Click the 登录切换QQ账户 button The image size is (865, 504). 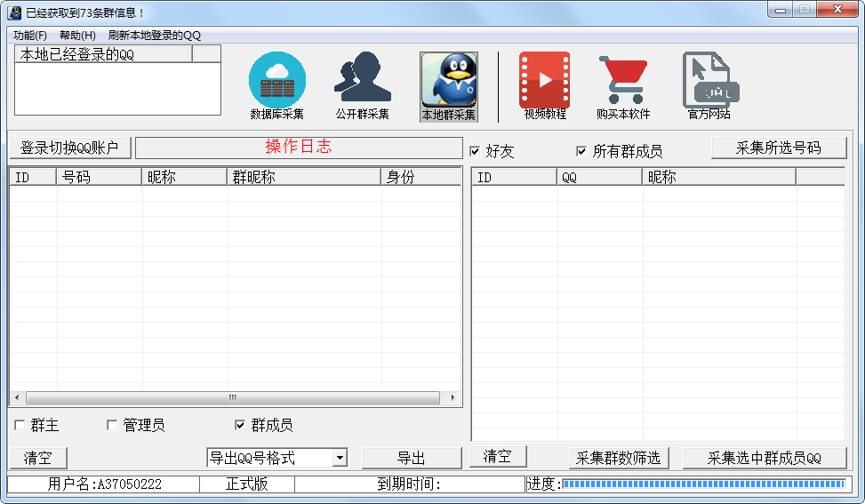[x=70, y=148]
